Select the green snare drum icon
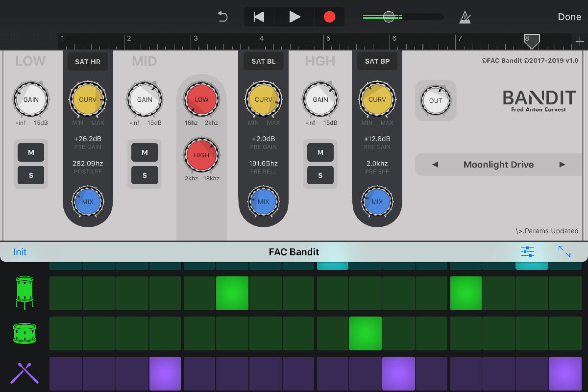Image resolution: width=588 pixels, height=392 pixels. 24,333
